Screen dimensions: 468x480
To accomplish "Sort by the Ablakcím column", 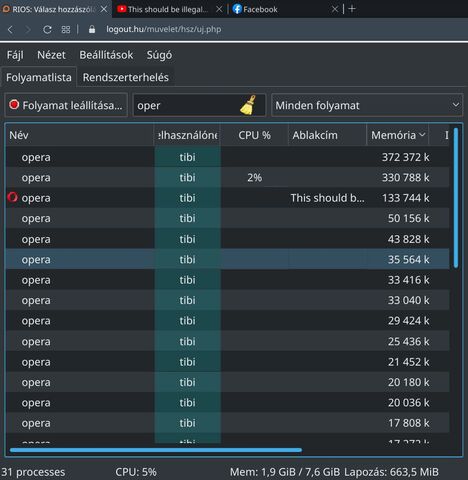I will pyautogui.click(x=327, y=135).
